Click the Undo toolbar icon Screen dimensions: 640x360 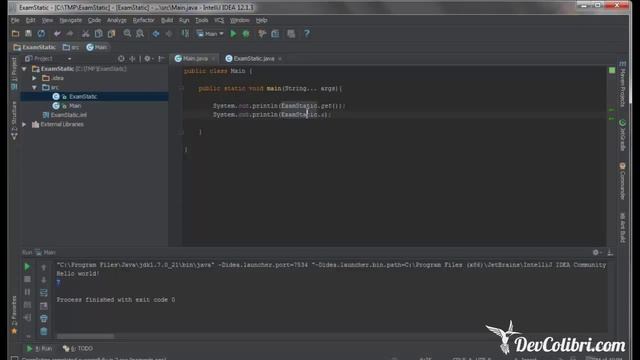point(57,34)
